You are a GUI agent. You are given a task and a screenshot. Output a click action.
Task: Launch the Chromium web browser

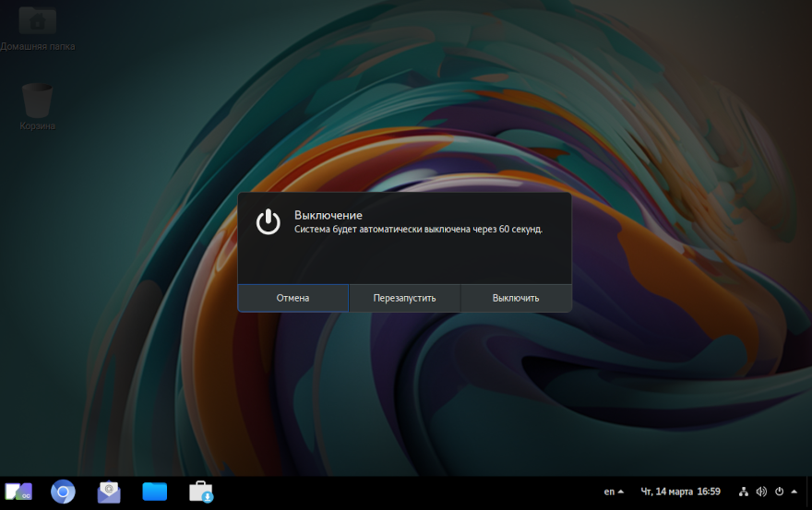[x=63, y=492]
